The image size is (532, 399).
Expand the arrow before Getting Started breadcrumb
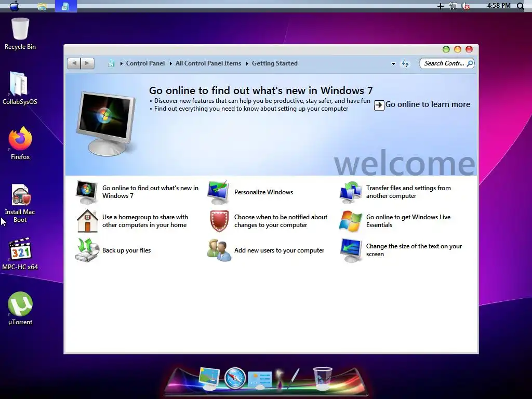coord(247,63)
